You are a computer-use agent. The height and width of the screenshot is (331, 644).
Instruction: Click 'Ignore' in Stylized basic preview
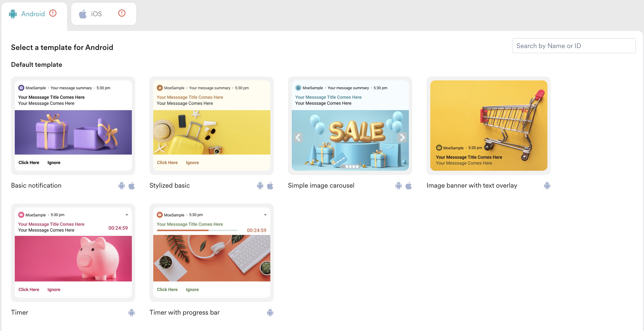coord(192,163)
